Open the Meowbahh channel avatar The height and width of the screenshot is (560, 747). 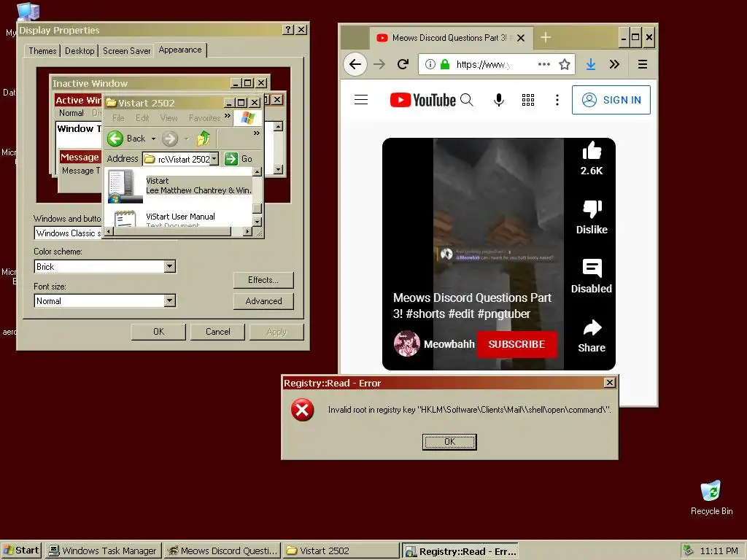(406, 344)
